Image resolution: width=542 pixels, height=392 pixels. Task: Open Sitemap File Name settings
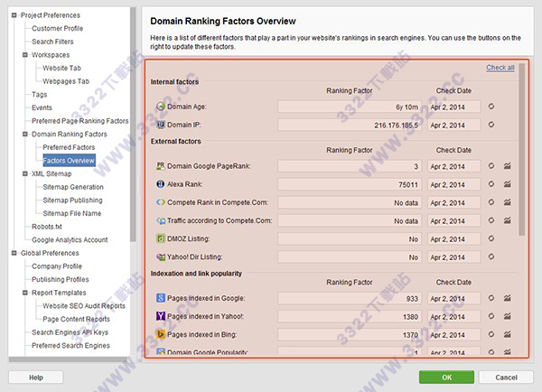coord(72,213)
